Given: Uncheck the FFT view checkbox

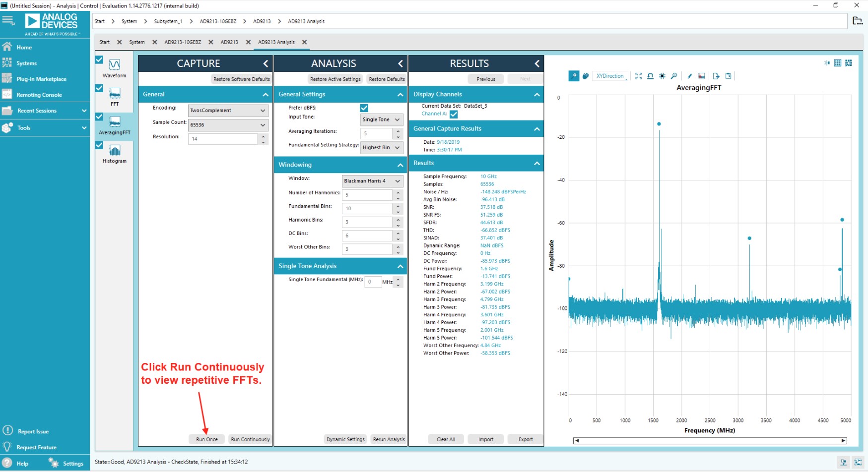Looking at the screenshot, I should click(99, 88).
